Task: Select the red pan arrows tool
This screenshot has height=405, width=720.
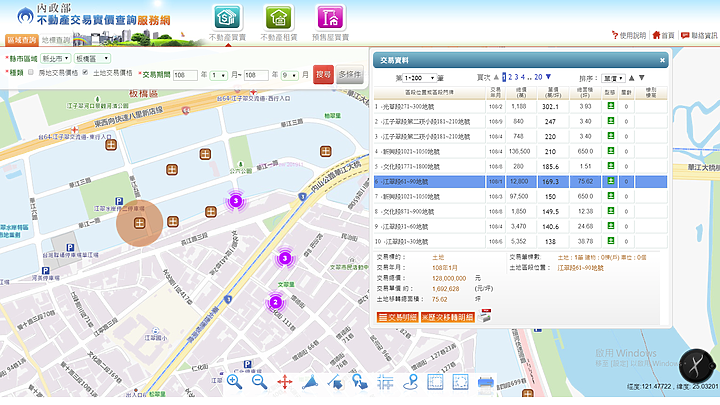Action: [x=285, y=382]
